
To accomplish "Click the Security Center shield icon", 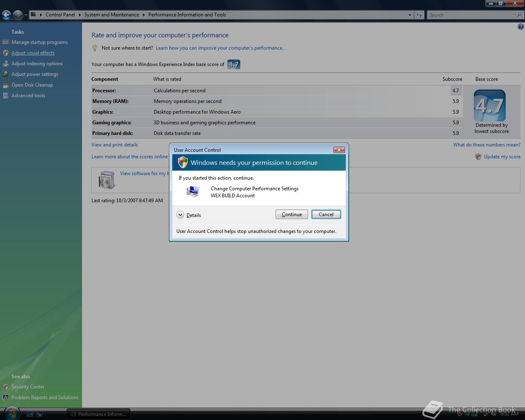I will (x=5, y=386).
